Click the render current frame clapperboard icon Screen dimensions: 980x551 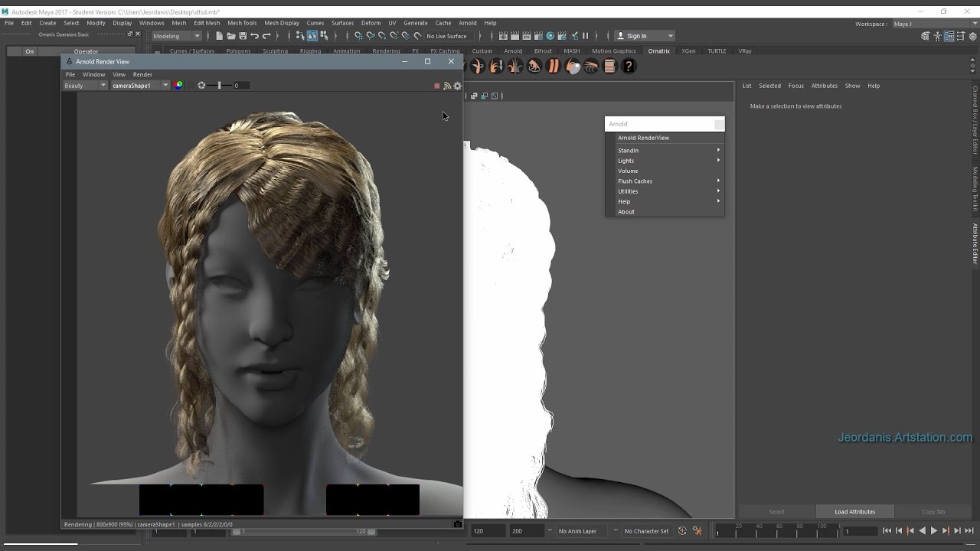click(x=514, y=36)
